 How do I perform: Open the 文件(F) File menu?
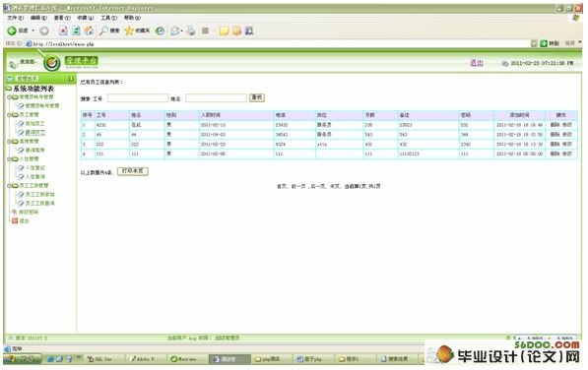pos(16,18)
